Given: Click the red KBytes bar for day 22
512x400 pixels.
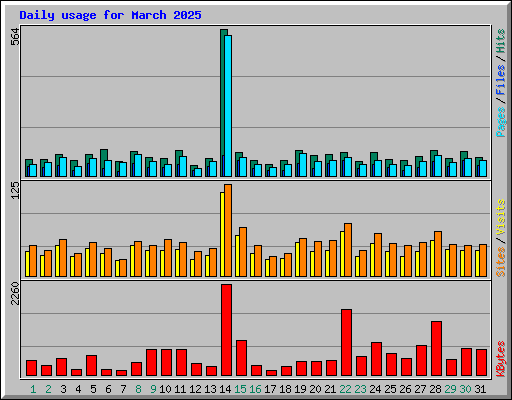Looking at the screenshot, I should coord(346,343).
